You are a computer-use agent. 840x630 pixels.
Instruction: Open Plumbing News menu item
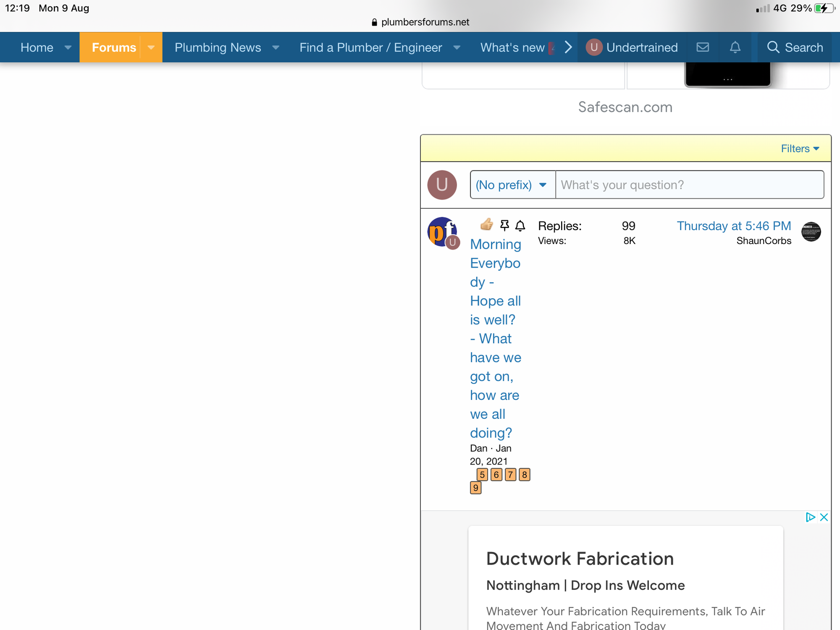[218, 47]
